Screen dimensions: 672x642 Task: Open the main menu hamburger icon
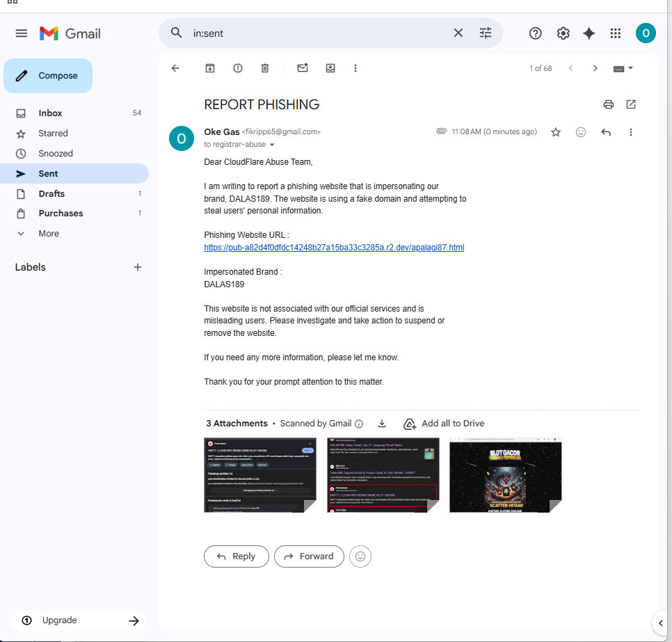click(22, 33)
